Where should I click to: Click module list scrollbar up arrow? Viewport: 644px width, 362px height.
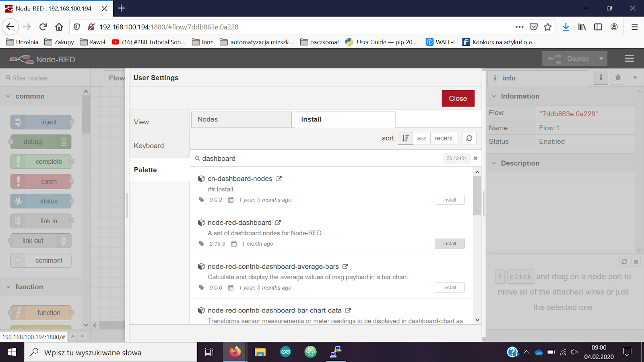(477, 172)
